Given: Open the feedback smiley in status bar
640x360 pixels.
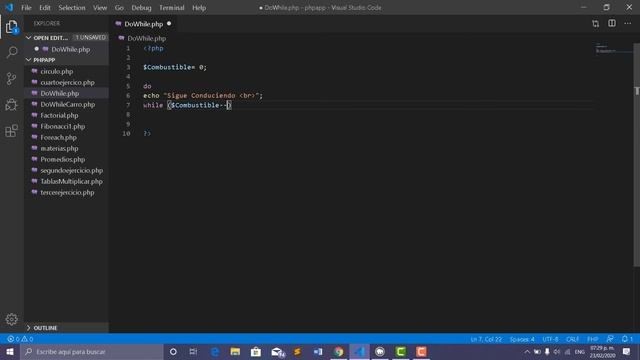Looking at the screenshot, I should point(610,339).
